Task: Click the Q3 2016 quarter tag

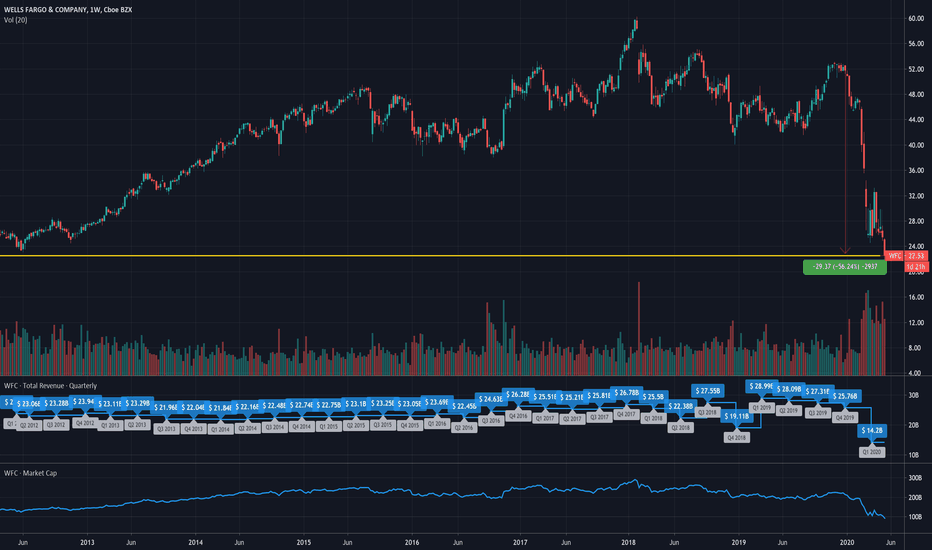Action: point(491,420)
